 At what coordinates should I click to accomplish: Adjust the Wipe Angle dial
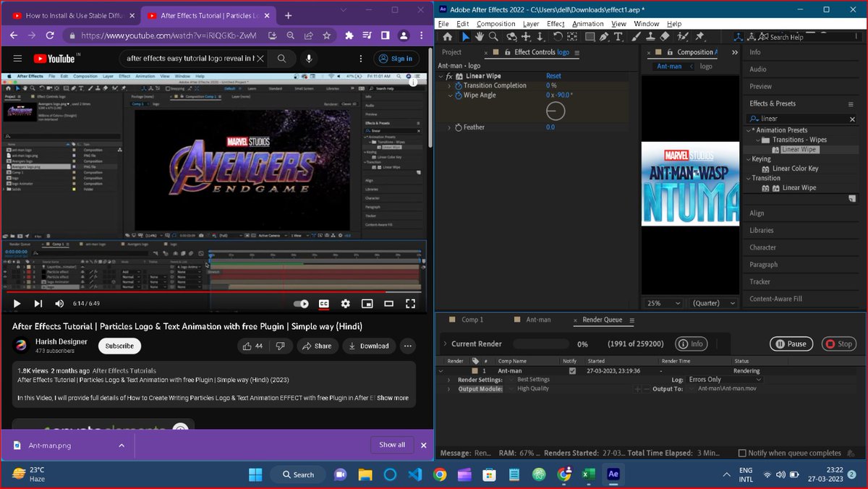click(556, 111)
